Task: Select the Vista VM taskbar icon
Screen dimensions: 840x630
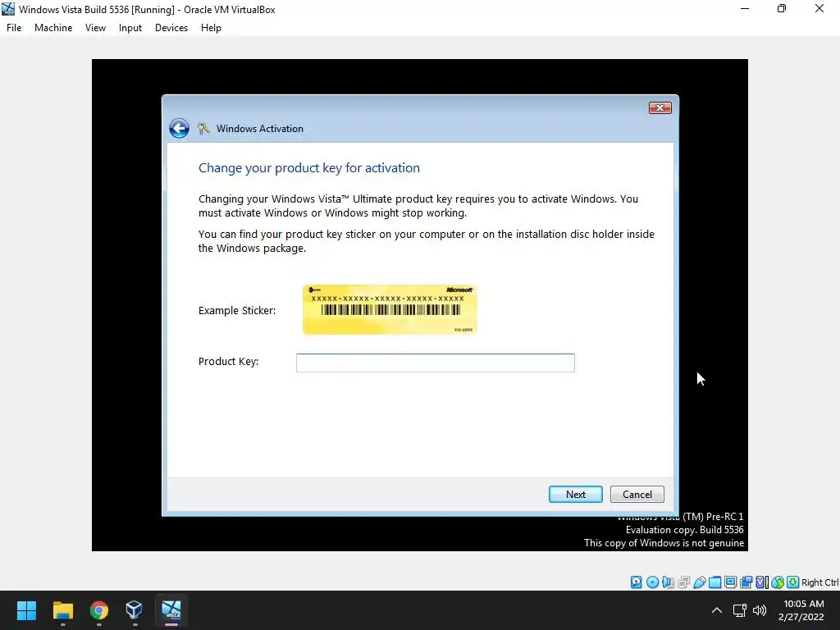Action: pos(171,610)
